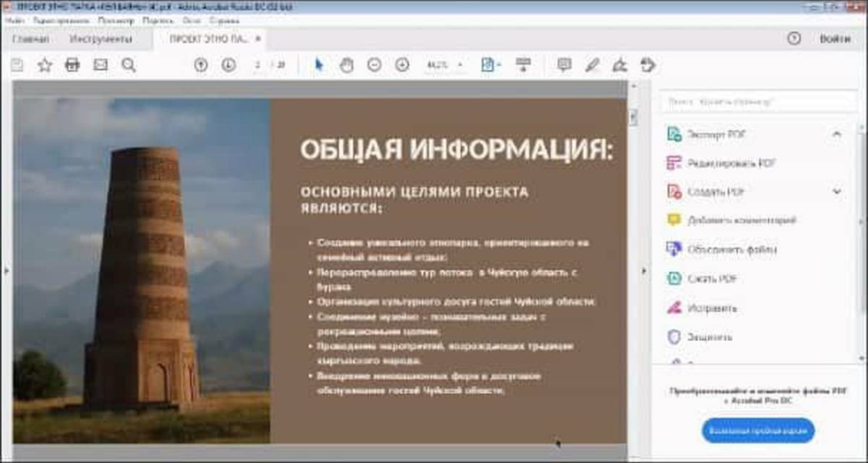The image size is (868, 463).
Task: Send file by email envelope icon
Action: coord(101,65)
